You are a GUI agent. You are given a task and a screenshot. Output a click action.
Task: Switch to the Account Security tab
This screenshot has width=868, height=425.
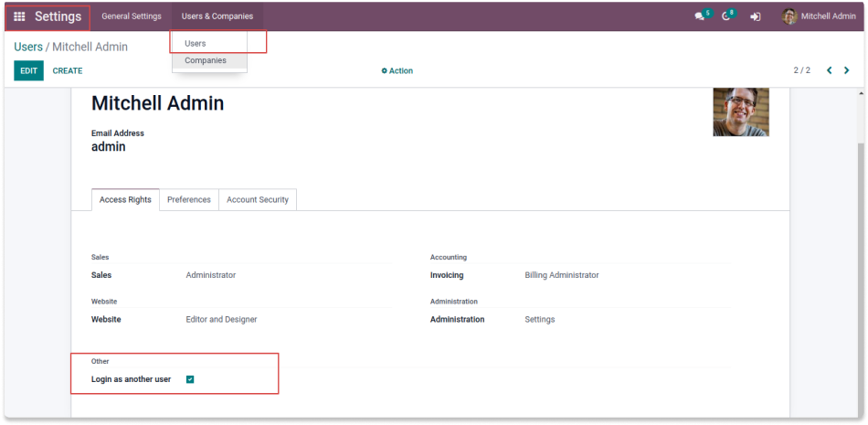click(258, 199)
